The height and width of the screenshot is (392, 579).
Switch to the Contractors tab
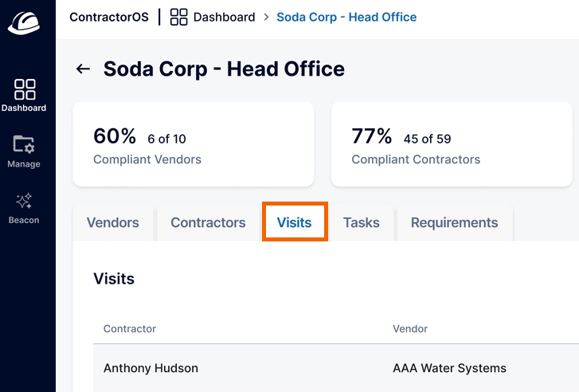tap(208, 222)
